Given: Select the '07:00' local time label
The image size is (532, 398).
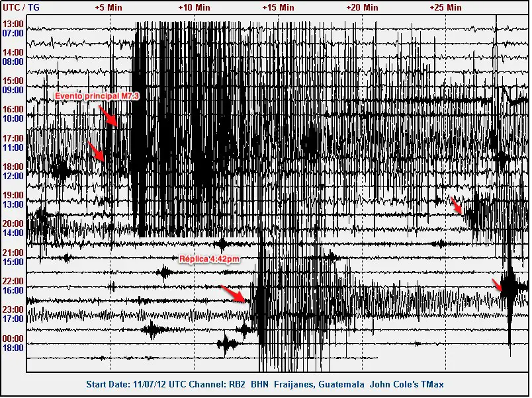Looking at the screenshot, I should tap(13, 33).
